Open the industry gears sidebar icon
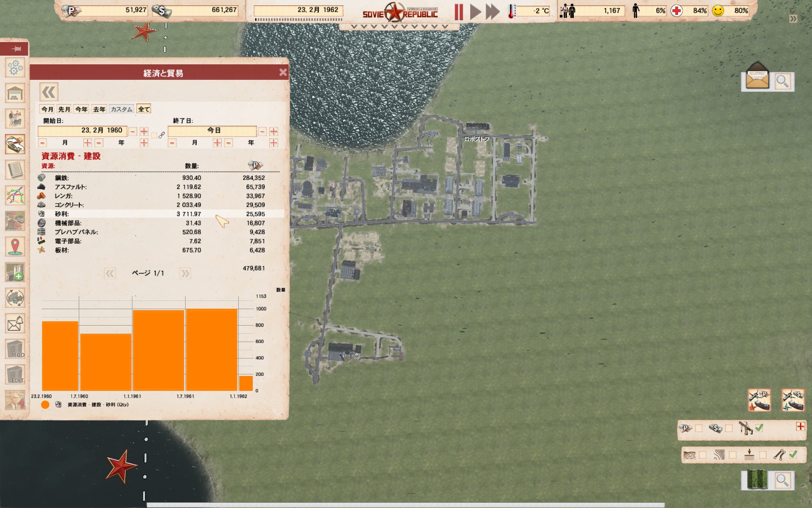 tap(15, 68)
